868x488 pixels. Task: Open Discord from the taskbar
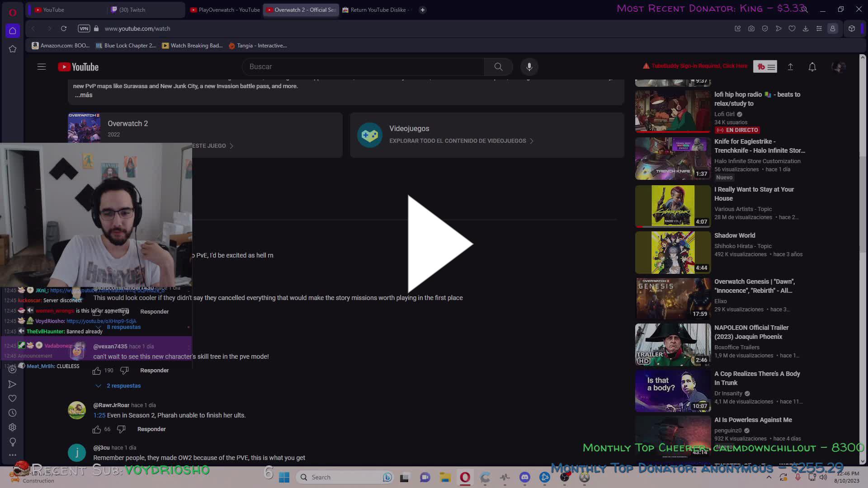(x=524, y=477)
